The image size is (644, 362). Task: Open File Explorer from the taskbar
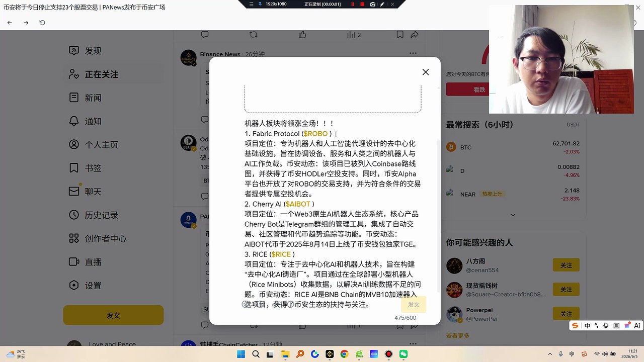pos(285,354)
